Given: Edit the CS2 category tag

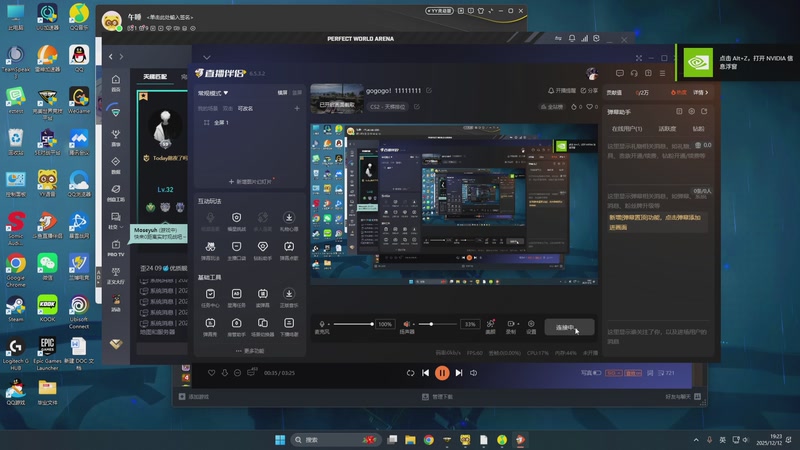Looking at the screenshot, I should (x=417, y=107).
